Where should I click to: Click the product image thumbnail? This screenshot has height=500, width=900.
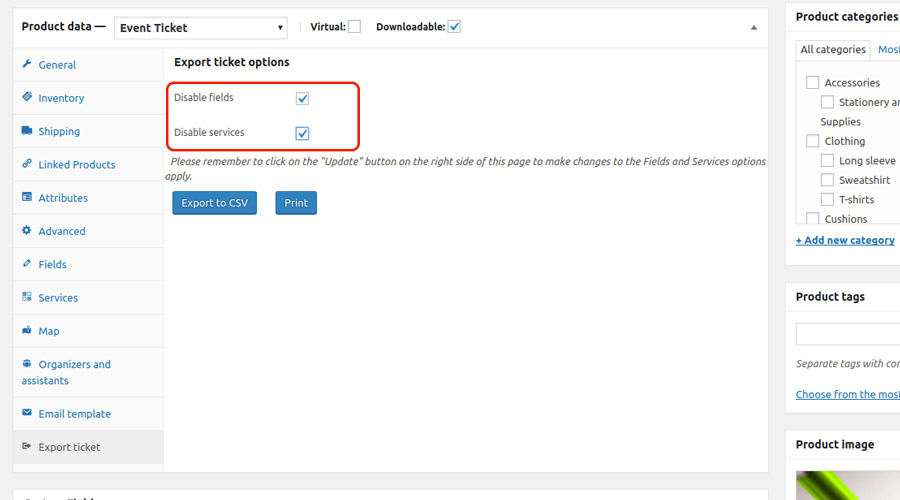pos(848,486)
